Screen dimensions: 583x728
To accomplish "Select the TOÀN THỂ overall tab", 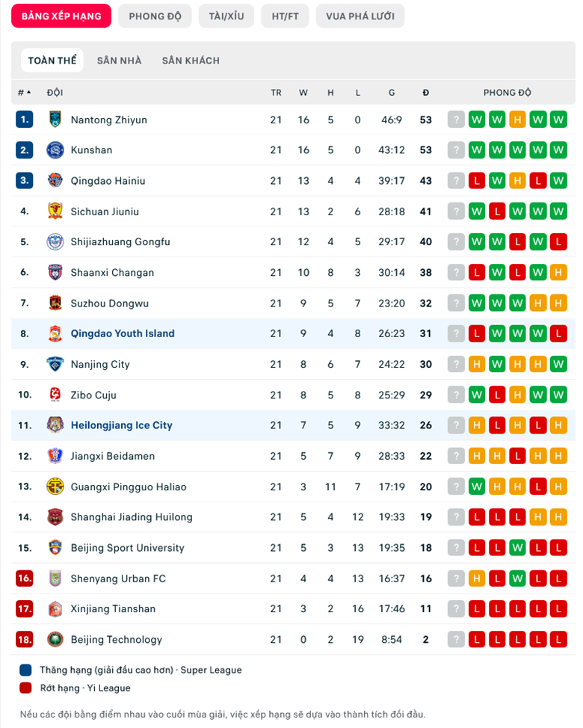I will pos(52,61).
